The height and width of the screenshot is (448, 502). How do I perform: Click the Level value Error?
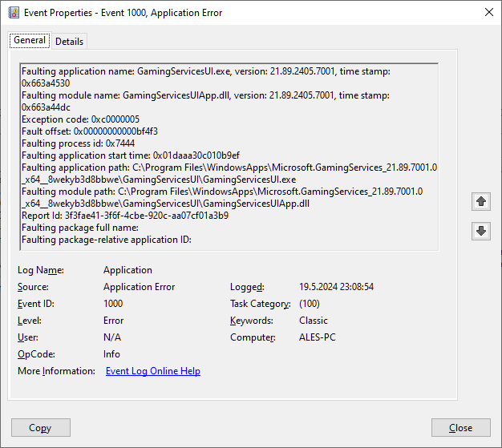[114, 321]
